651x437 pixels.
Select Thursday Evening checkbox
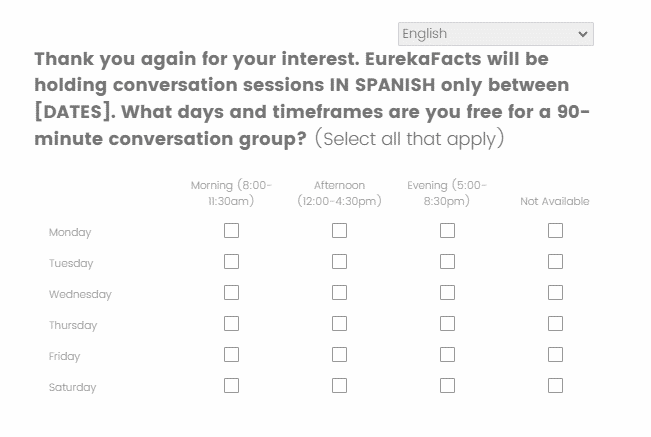pos(447,324)
